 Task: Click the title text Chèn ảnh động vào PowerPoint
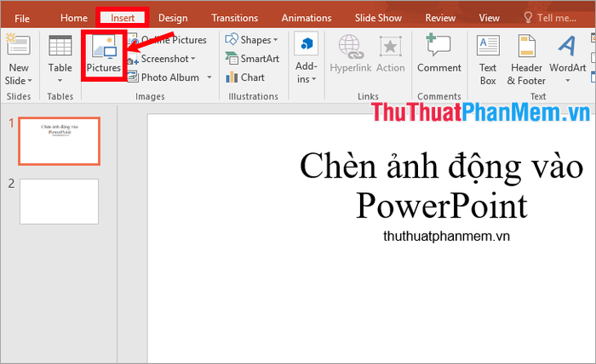pyautogui.click(x=441, y=185)
